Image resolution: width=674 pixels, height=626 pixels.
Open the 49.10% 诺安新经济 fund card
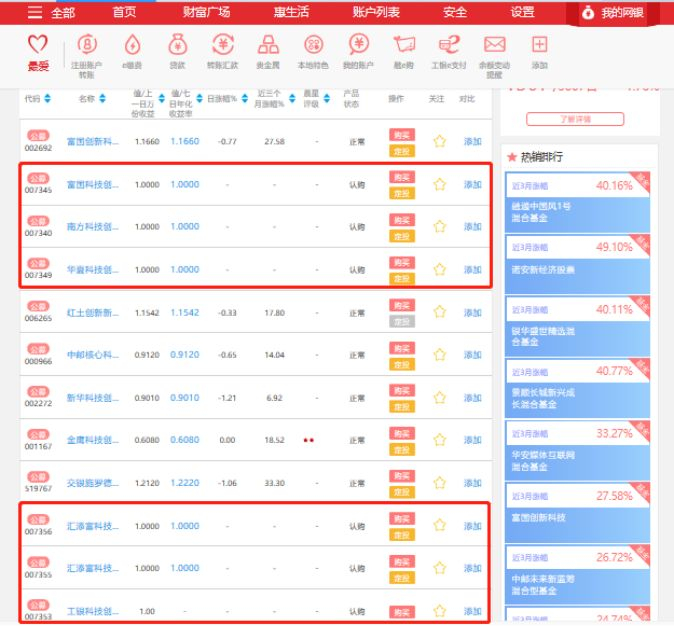click(577, 264)
